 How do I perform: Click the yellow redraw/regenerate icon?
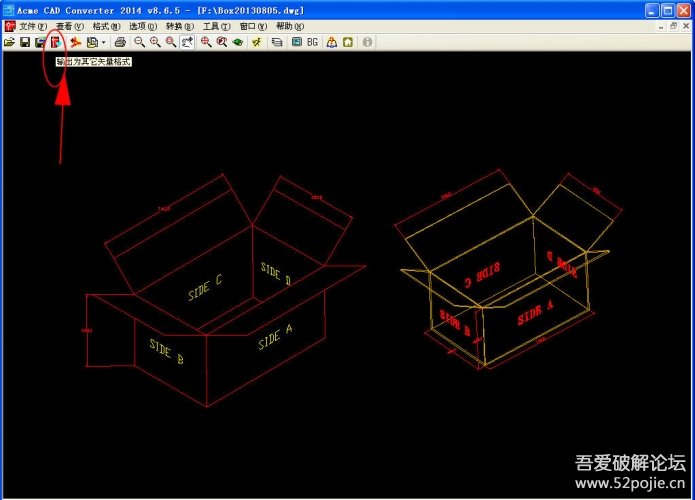point(257,43)
